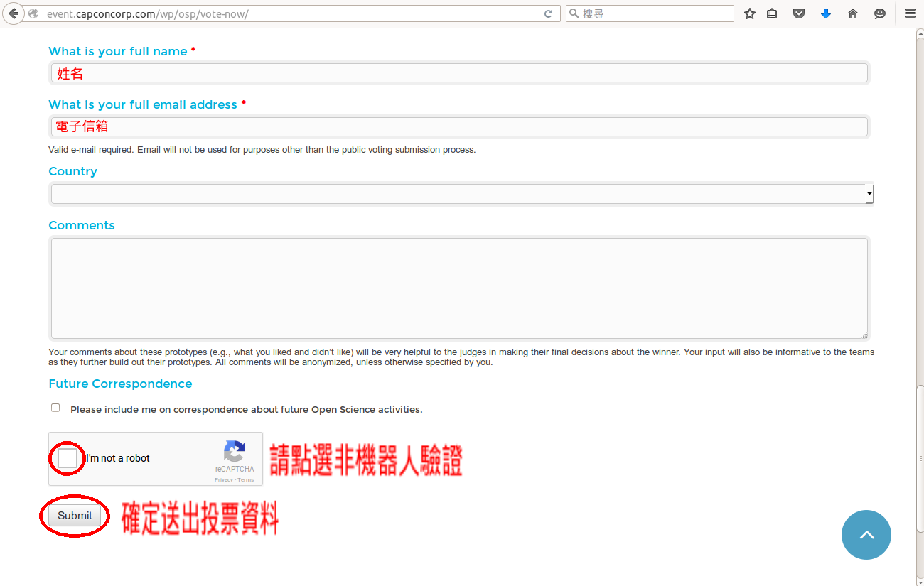Screen dimensions: 924x586
Task: Tick the I'm not a robot checkbox
Action: 68,459
